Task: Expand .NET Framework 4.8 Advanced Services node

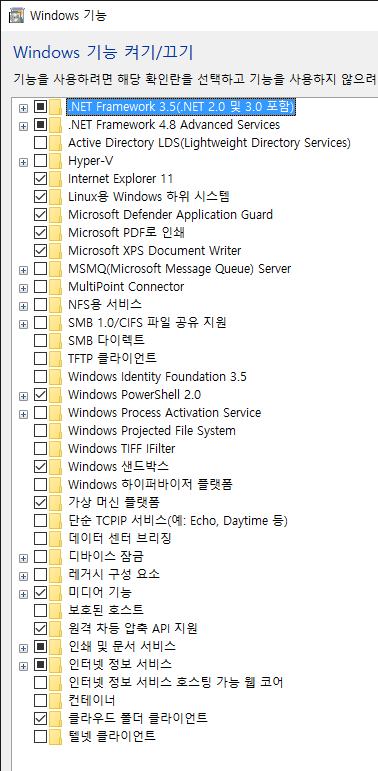Action: [23, 125]
